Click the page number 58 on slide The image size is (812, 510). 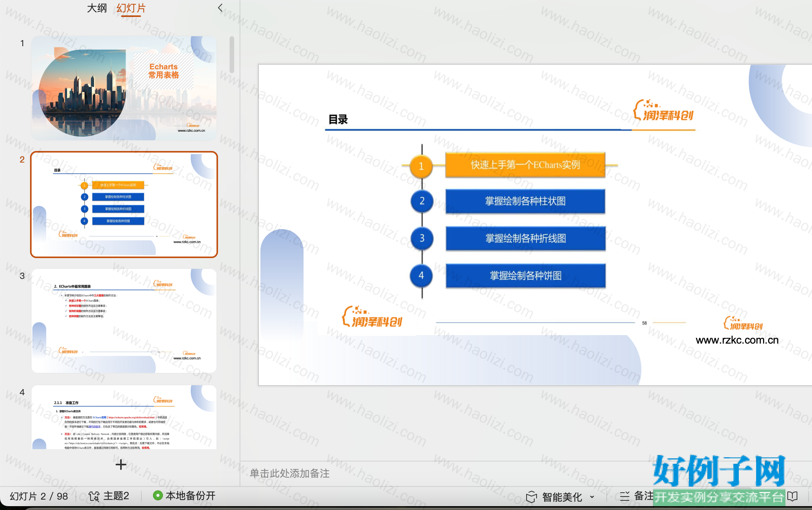[x=644, y=323]
